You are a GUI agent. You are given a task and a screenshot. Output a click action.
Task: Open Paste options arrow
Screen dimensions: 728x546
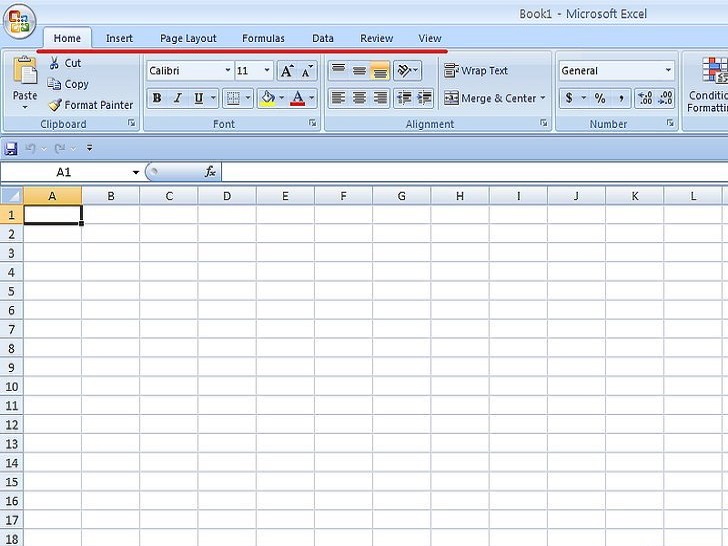click(x=25, y=108)
